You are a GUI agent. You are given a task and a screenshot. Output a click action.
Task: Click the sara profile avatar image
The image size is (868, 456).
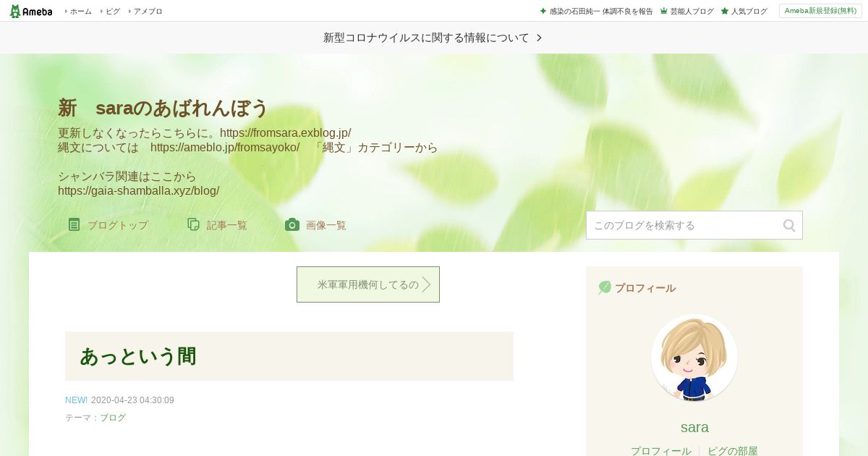pyautogui.click(x=694, y=358)
